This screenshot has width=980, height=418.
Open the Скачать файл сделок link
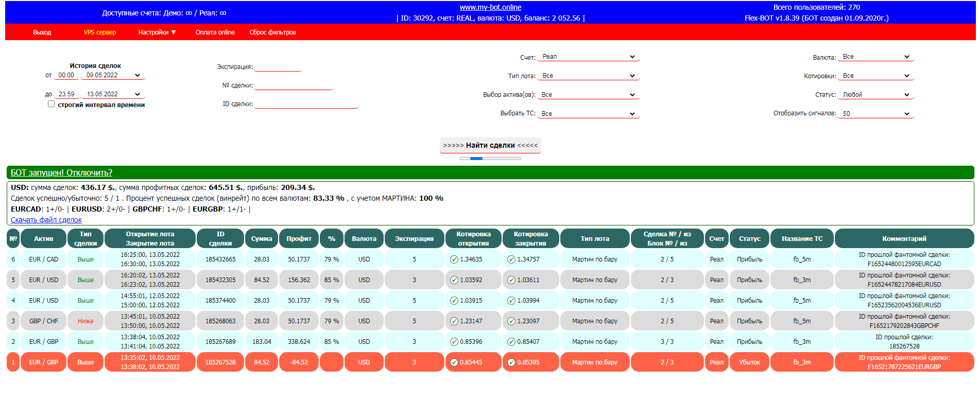[46, 220]
